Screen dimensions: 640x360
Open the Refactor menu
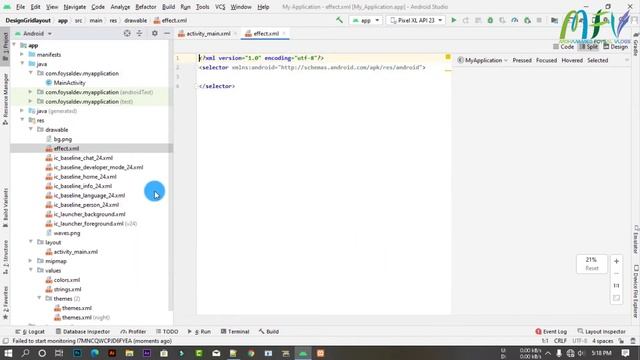coord(146,7)
